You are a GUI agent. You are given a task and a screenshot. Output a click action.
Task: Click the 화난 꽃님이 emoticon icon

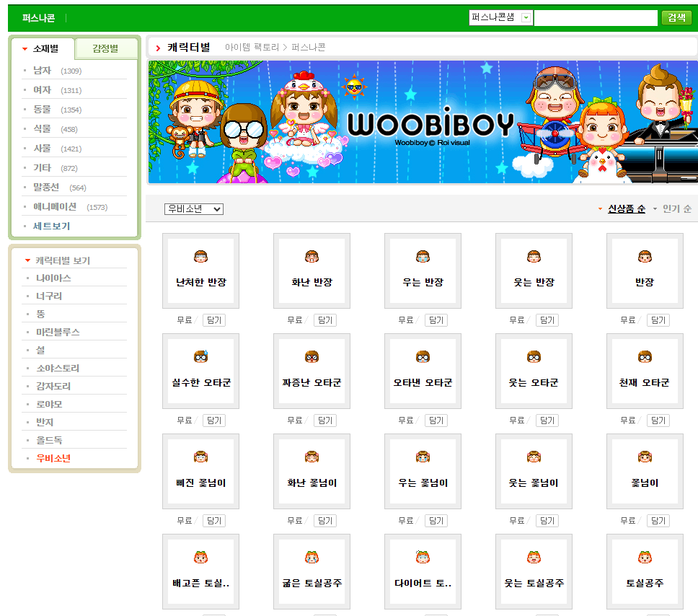(x=312, y=457)
